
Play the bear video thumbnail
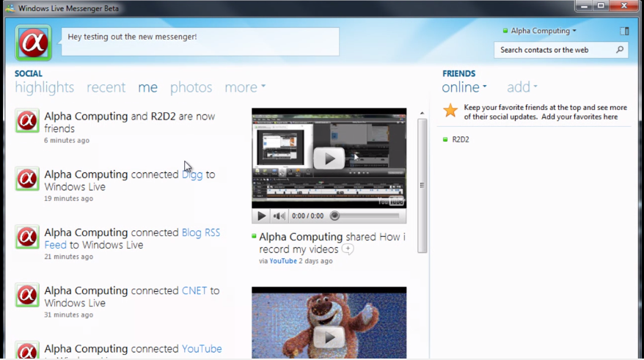329,323
